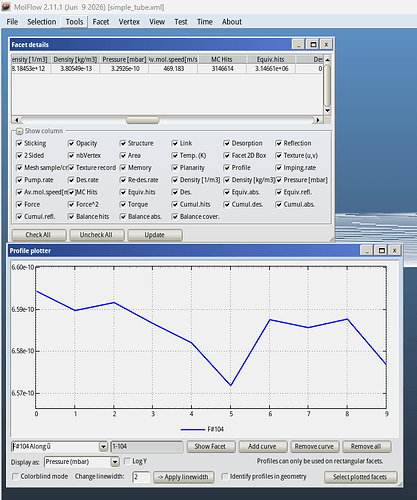Viewport: 417px width, 500px height.
Task: Select the 3.2926e-10 pressure cell
Action: 125,69
